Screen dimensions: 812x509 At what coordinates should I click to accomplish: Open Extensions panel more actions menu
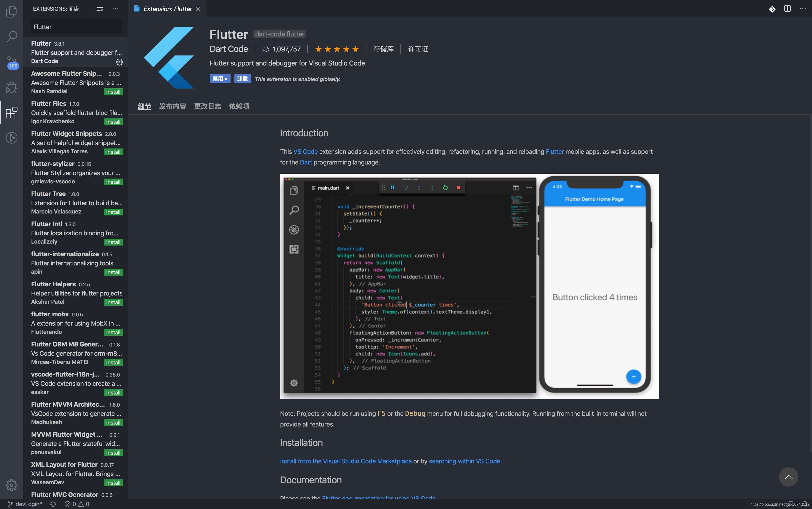[116, 8]
